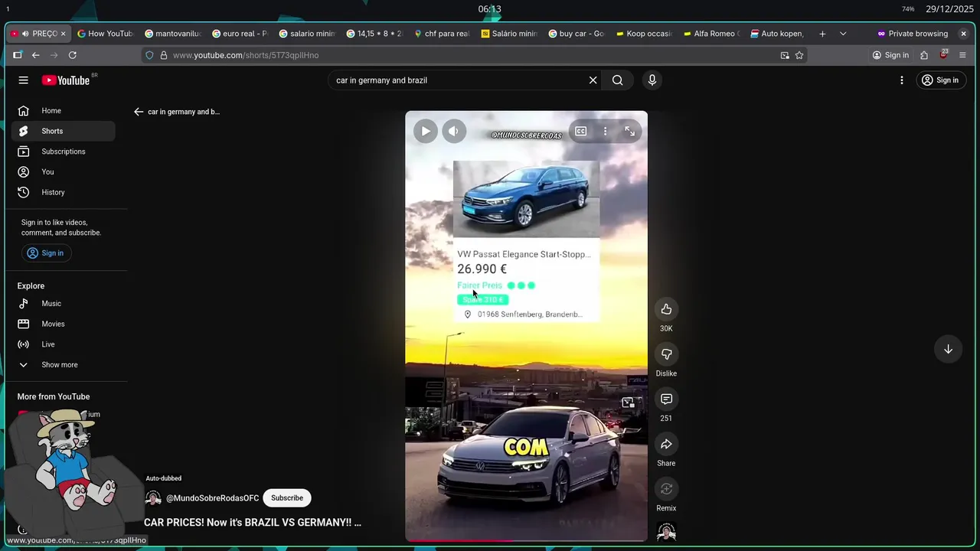
Task: Open the clock showing 06:13 in top bar
Action: (x=490, y=9)
